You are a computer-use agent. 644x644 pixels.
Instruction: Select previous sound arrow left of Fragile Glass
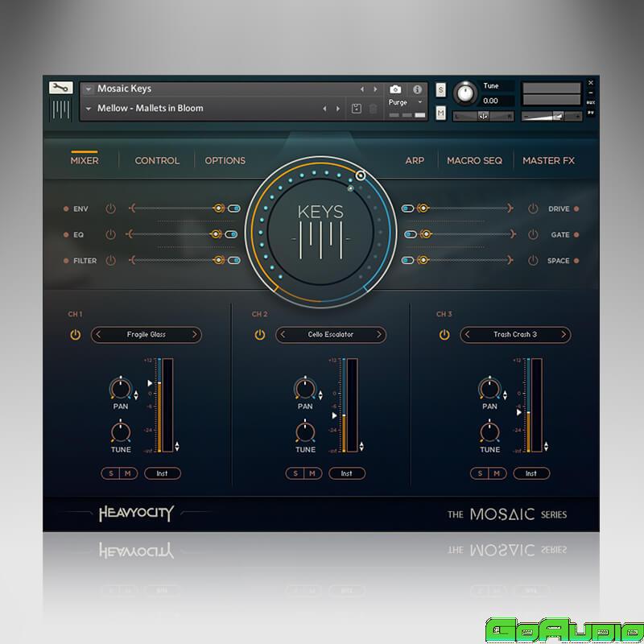[x=98, y=334]
